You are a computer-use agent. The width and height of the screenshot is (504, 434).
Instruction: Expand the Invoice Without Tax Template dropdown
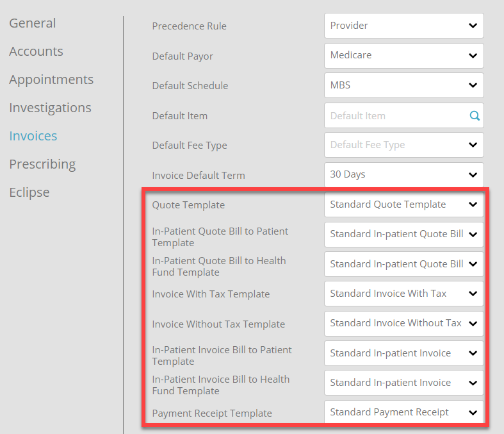tap(403, 324)
